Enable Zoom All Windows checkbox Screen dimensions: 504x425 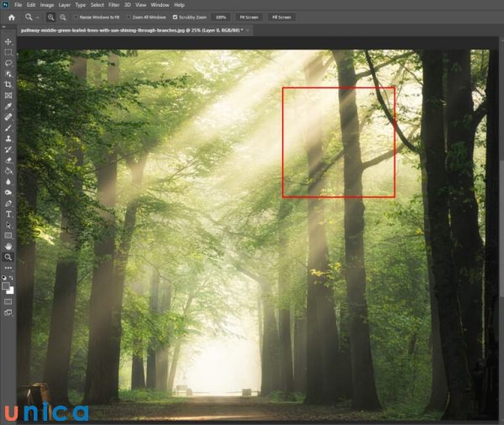[x=129, y=18]
